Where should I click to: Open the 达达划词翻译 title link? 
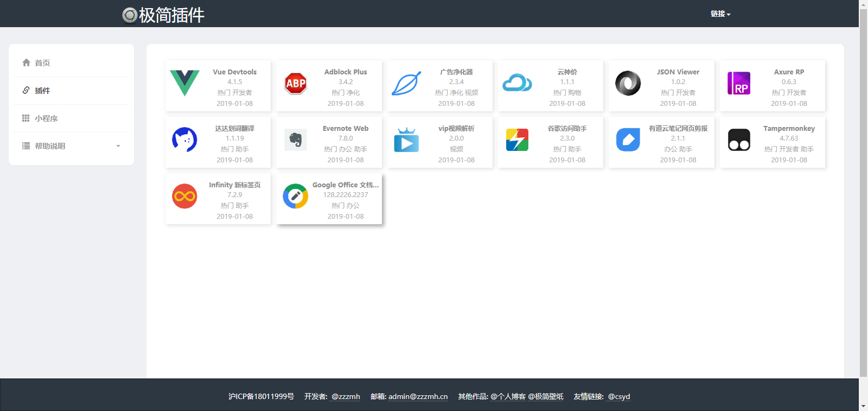[235, 128]
